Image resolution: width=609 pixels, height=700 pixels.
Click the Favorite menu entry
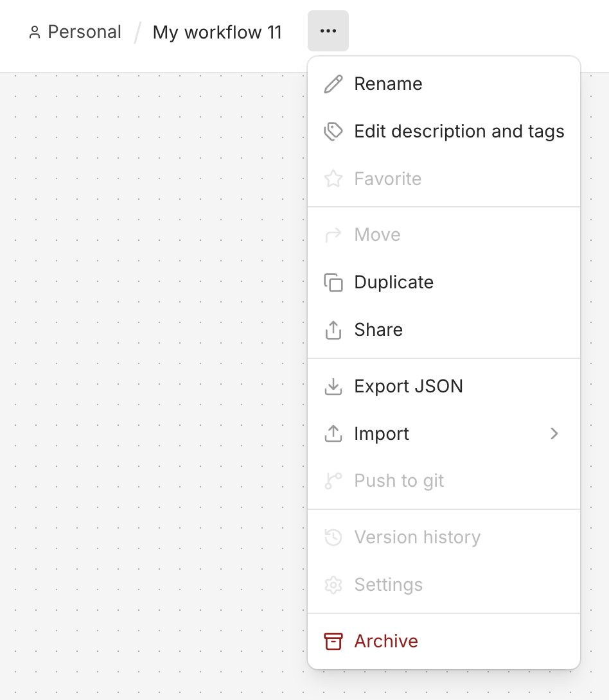444,179
